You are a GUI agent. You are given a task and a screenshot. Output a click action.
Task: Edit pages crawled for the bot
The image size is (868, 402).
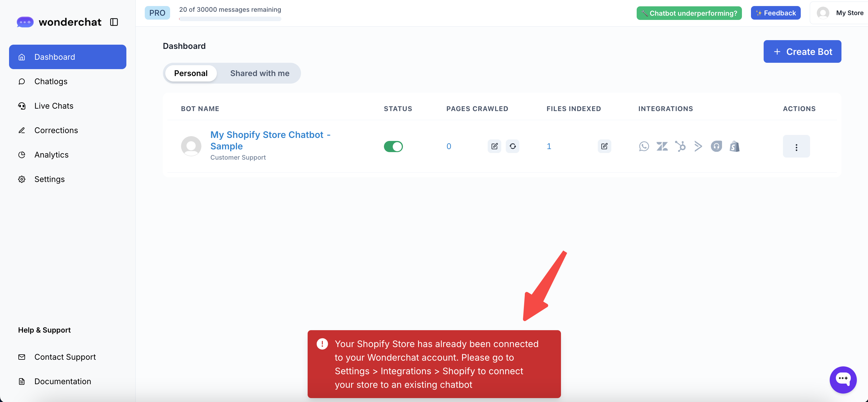494,146
